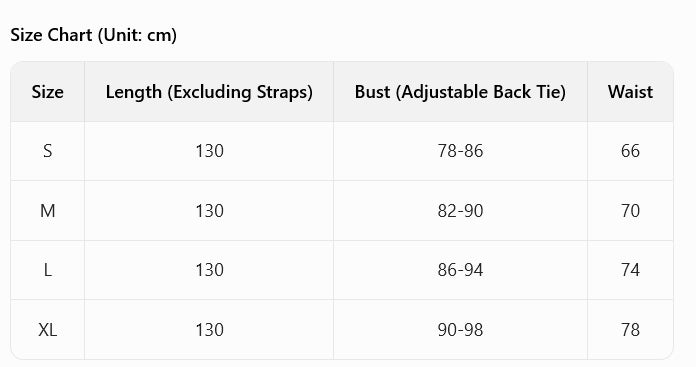
Task: Click the S size cell
Action: pos(47,151)
